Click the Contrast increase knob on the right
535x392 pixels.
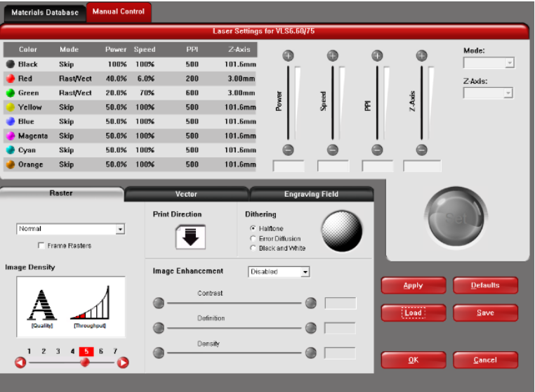coord(311,303)
